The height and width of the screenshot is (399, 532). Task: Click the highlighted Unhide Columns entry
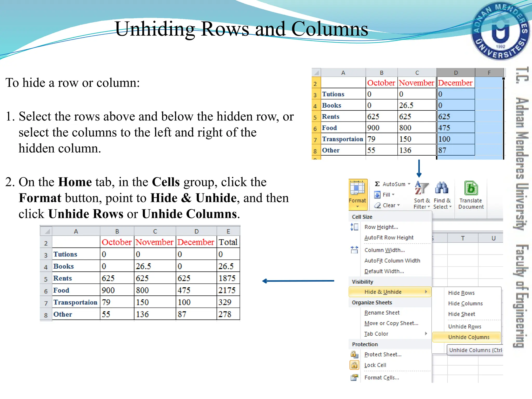click(467, 337)
